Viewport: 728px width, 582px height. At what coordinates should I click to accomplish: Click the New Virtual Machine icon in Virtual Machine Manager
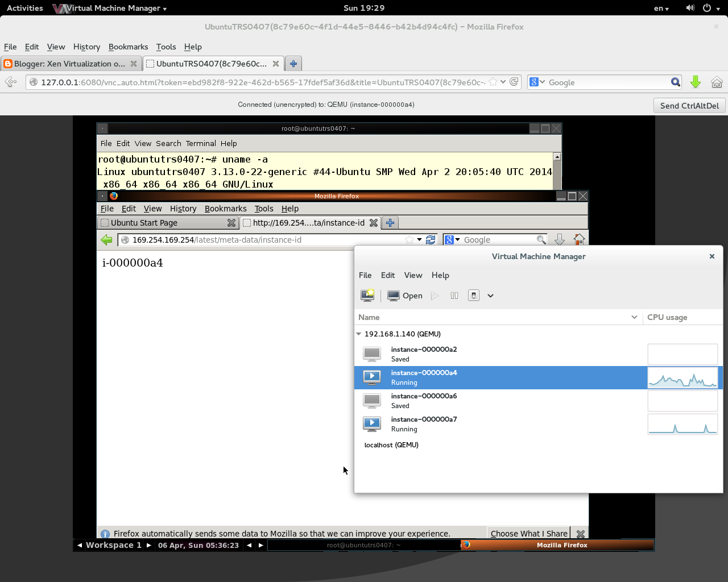367,296
